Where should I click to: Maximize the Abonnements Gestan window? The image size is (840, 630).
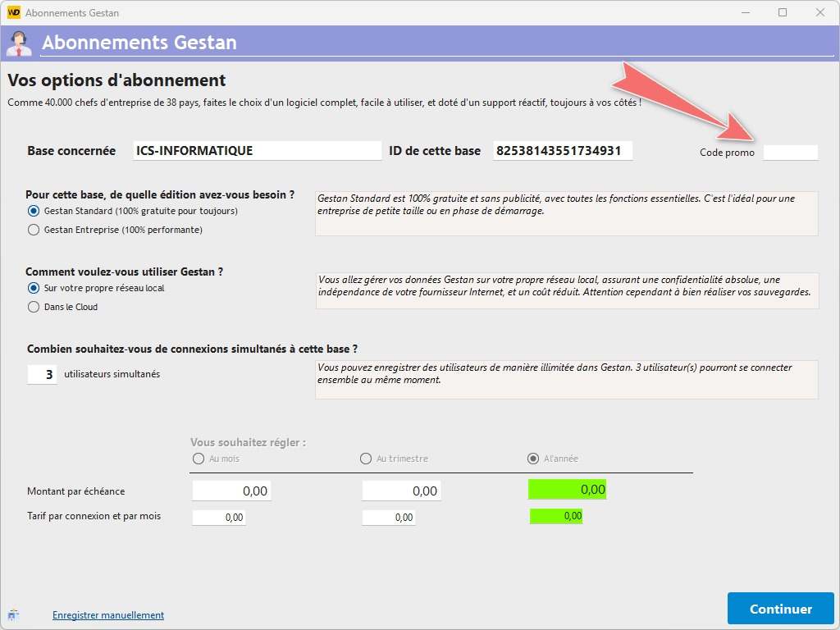783,12
